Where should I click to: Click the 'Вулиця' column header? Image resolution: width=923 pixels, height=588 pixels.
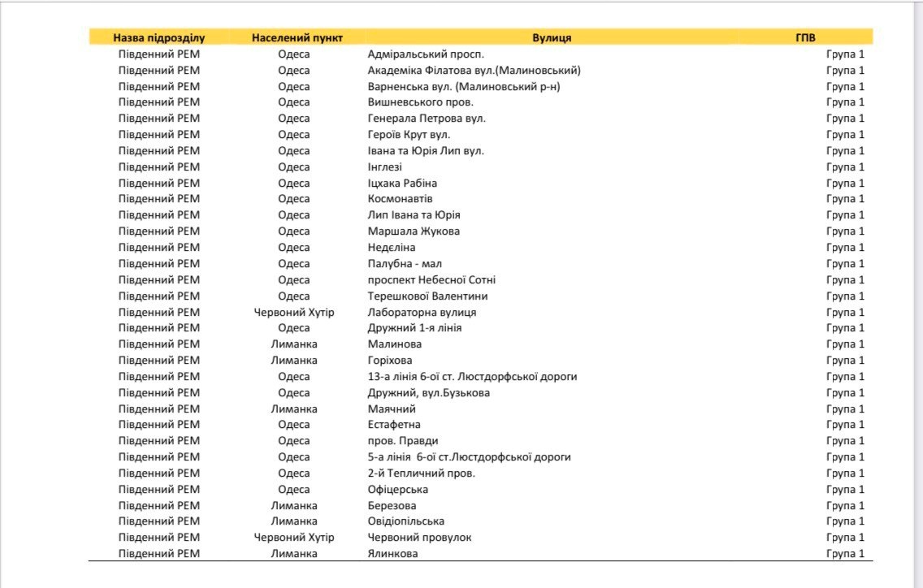click(x=552, y=37)
